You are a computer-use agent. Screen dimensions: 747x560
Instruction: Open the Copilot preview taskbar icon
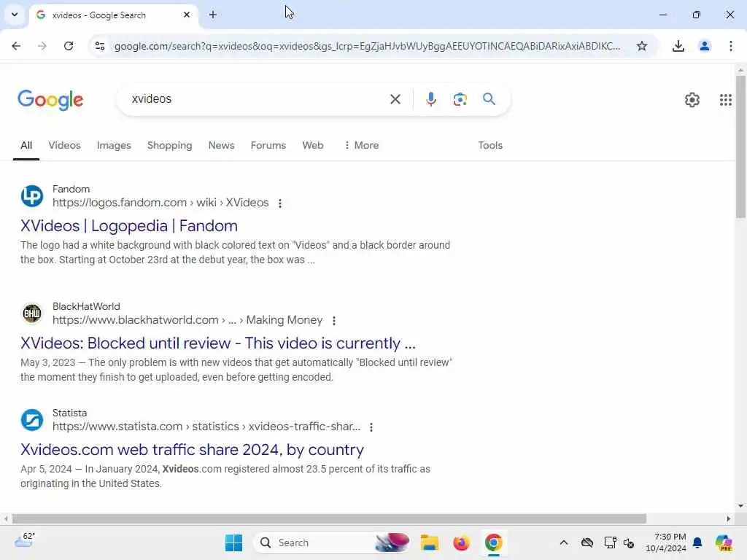pyautogui.click(x=724, y=542)
